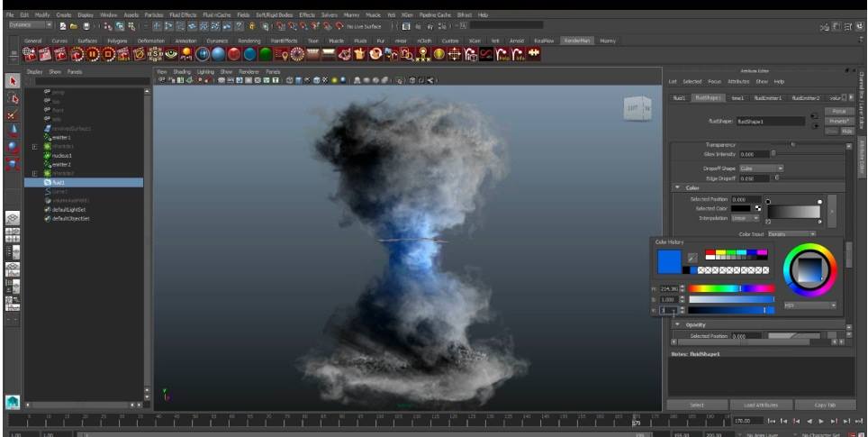Select four-view layout icon

point(13,235)
